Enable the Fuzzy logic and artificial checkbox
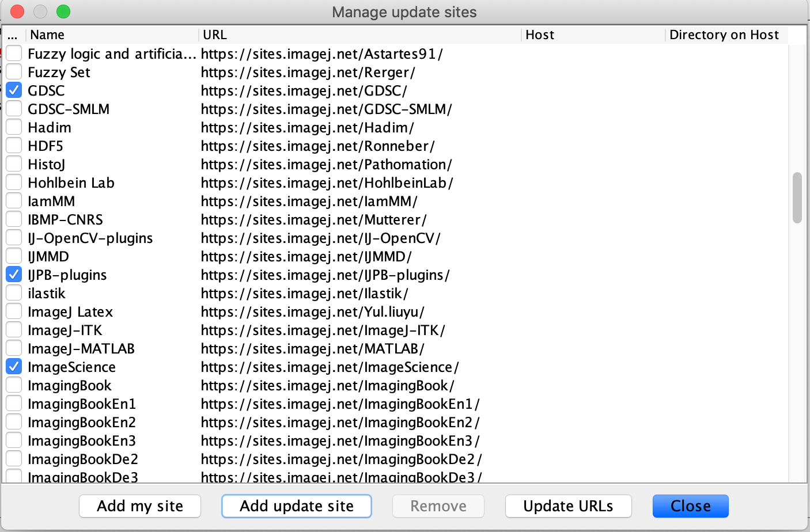This screenshot has width=810, height=532. tap(14, 54)
